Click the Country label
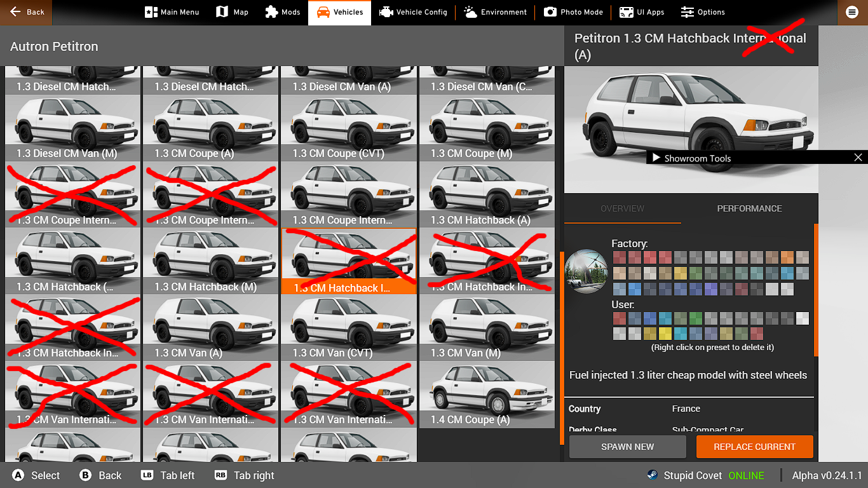868x488 pixels. tap(585, 409)
